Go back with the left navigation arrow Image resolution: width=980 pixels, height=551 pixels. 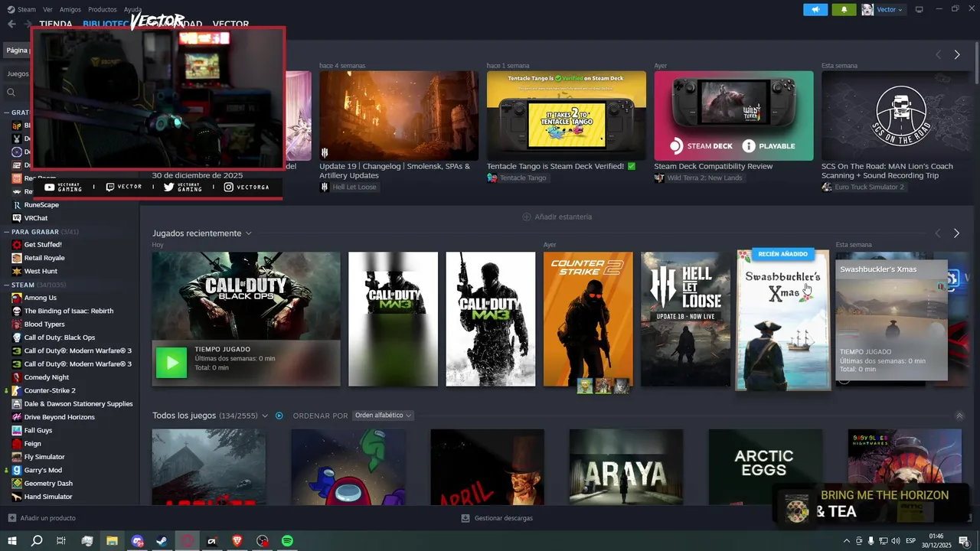tap(11, 24)
